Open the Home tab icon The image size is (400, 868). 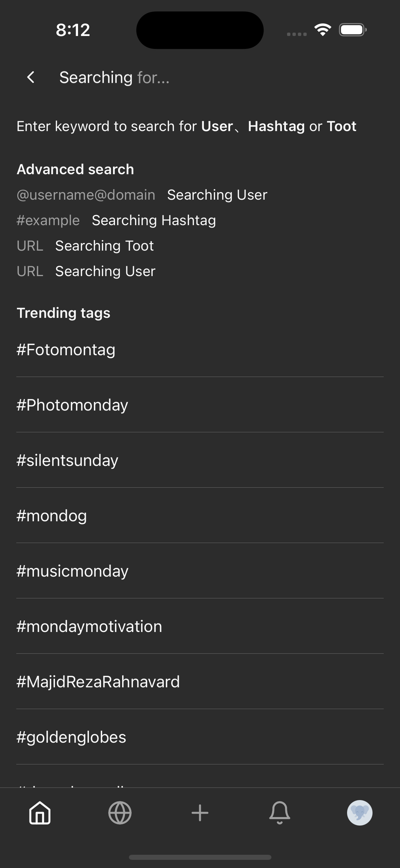[x=40, y=813]
